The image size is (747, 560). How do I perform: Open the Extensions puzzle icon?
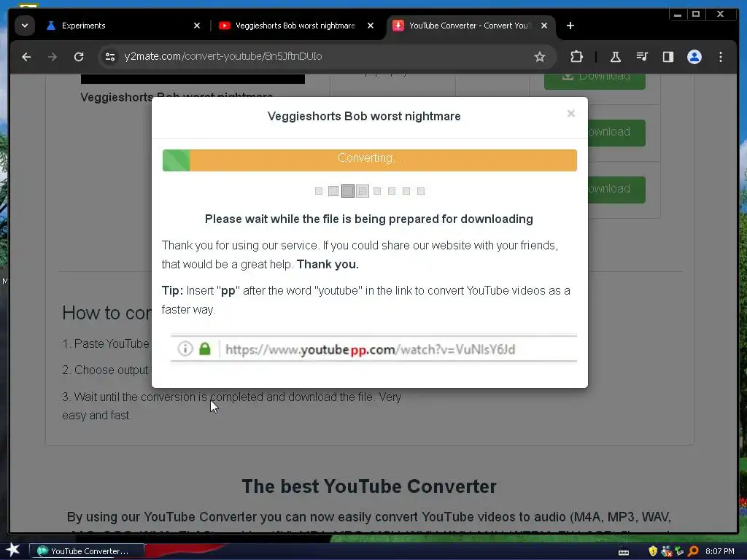click(576, 57)
